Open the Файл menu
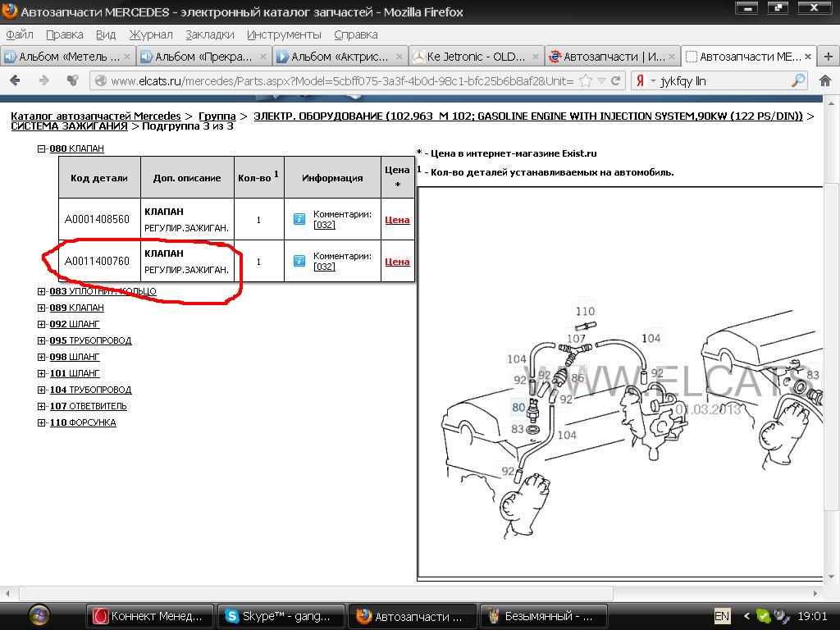 tap(20, 34)
